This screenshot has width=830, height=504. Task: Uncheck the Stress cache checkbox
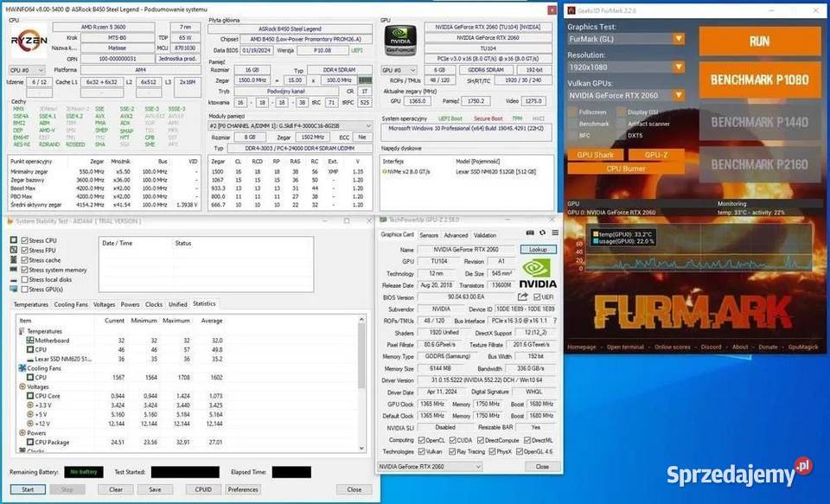(24, 260)
